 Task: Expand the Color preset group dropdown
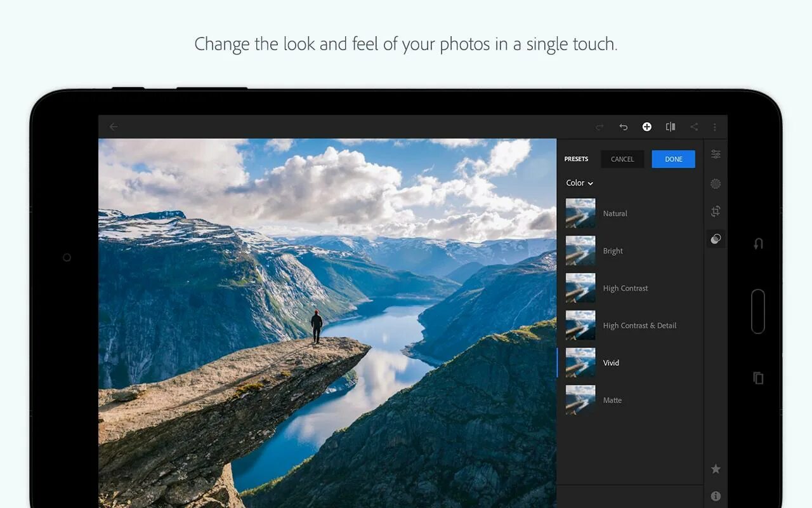click(580, 183)
